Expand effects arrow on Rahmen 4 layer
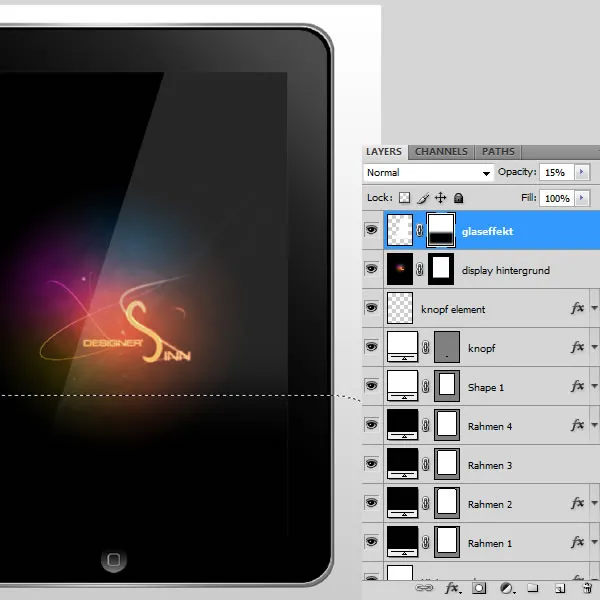The image size is (600, 600). (594, 425)
